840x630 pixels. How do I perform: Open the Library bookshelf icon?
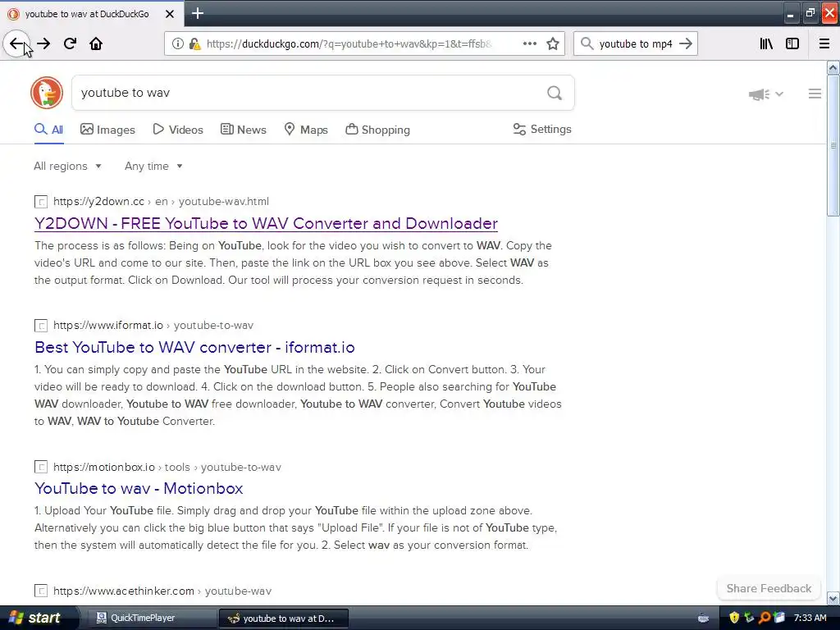pyautogui.click(x=766, y=43)
